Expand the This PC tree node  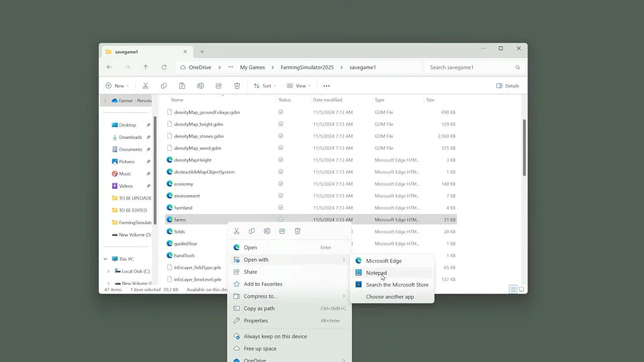point(105,259)
